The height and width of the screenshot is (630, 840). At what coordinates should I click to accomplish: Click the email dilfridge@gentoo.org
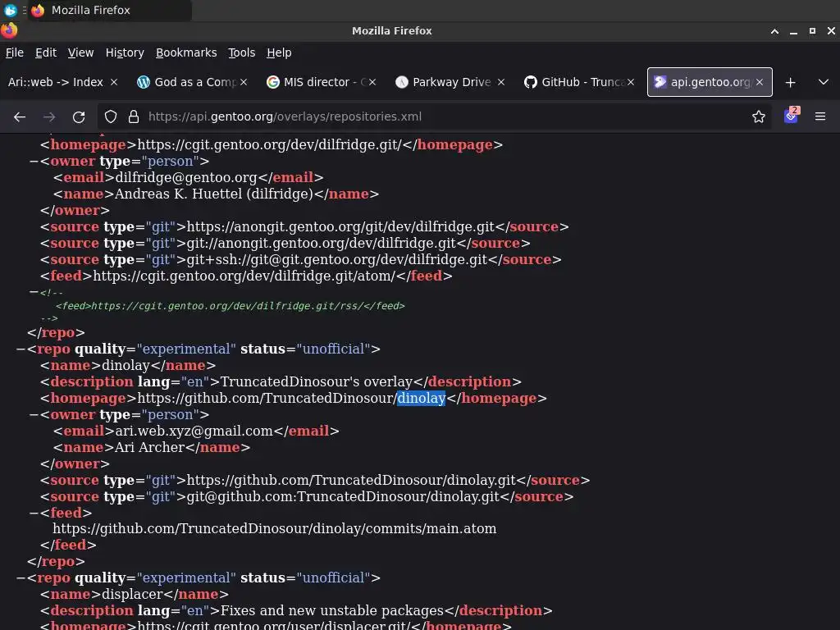186,177
